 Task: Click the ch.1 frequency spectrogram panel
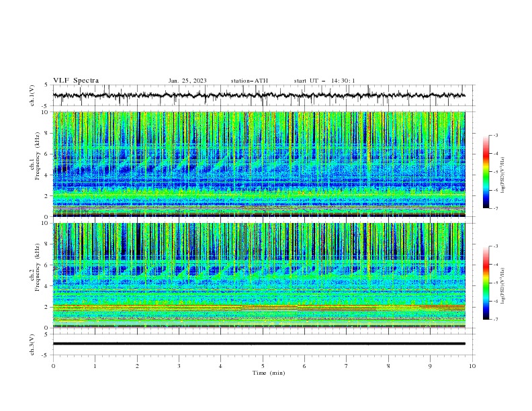point(259,164)
